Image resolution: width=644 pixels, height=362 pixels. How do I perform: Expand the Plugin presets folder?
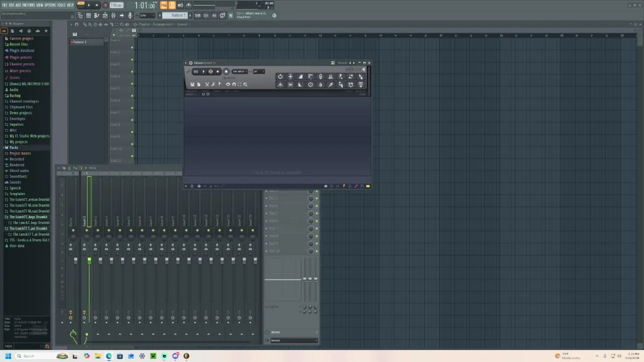point(20,57)
